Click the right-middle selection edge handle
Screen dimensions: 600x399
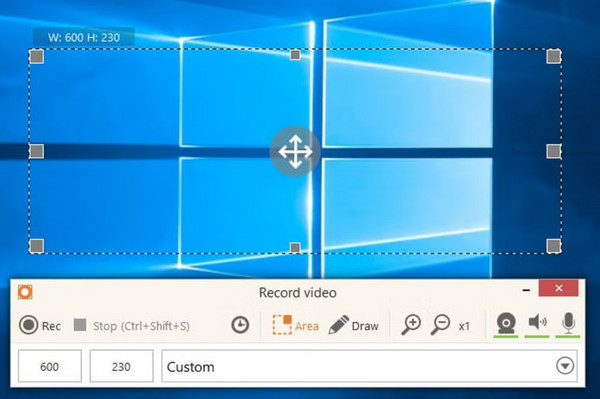coord(554,151)
